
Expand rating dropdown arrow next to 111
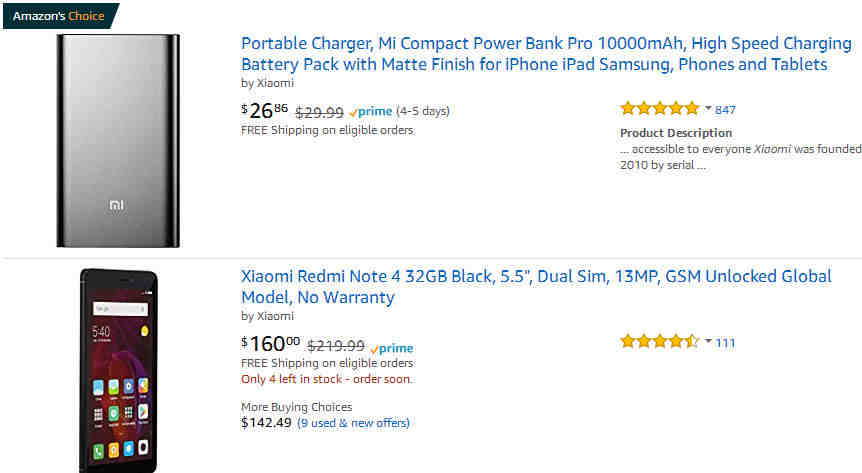[x=708, y=341]
